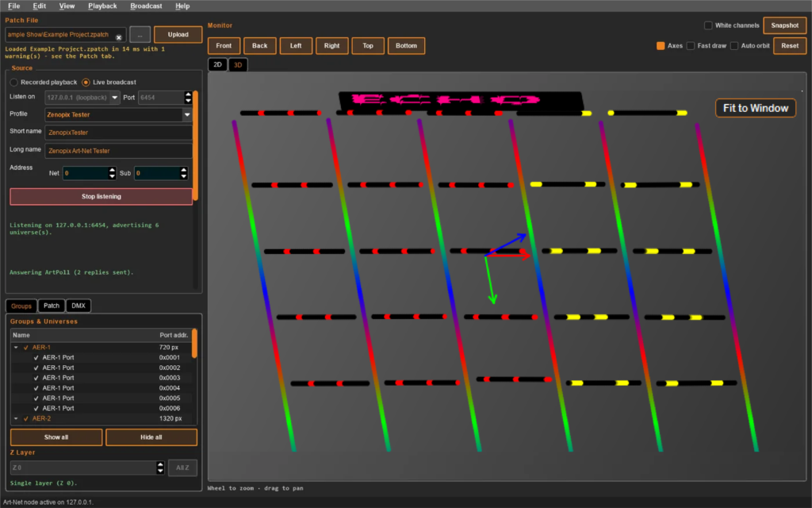This screenshot has width=812, height=508.
Task: Adjust the Sub address stepper
Action: tap(184, 173)
